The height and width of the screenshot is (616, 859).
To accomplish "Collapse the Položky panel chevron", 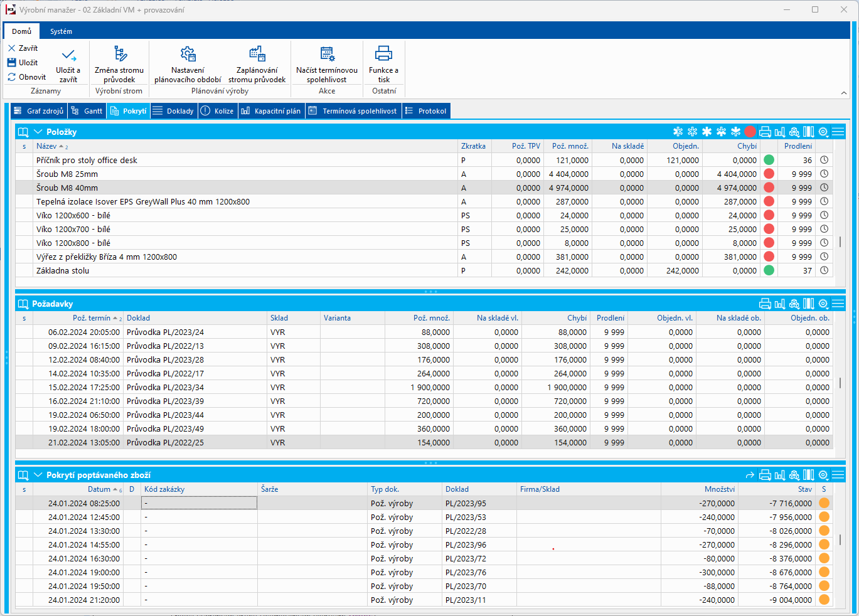I will click(38, 132).
